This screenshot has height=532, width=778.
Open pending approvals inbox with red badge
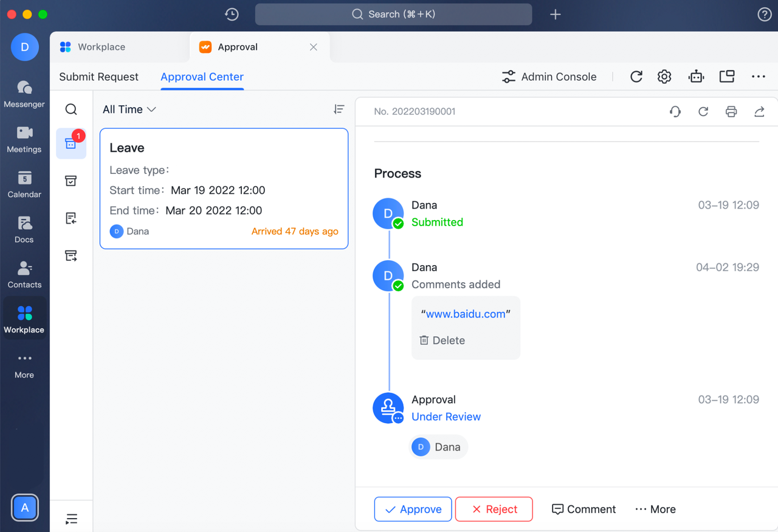71,143
